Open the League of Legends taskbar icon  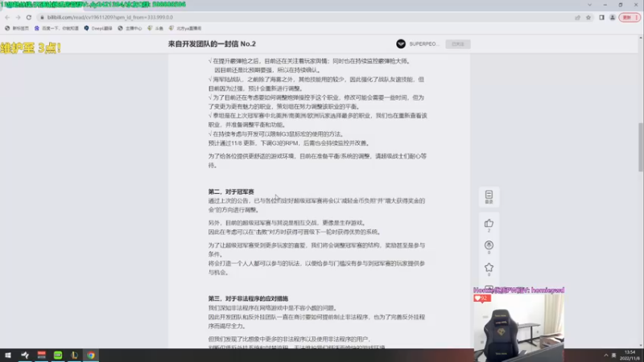(x=74, y=355)
